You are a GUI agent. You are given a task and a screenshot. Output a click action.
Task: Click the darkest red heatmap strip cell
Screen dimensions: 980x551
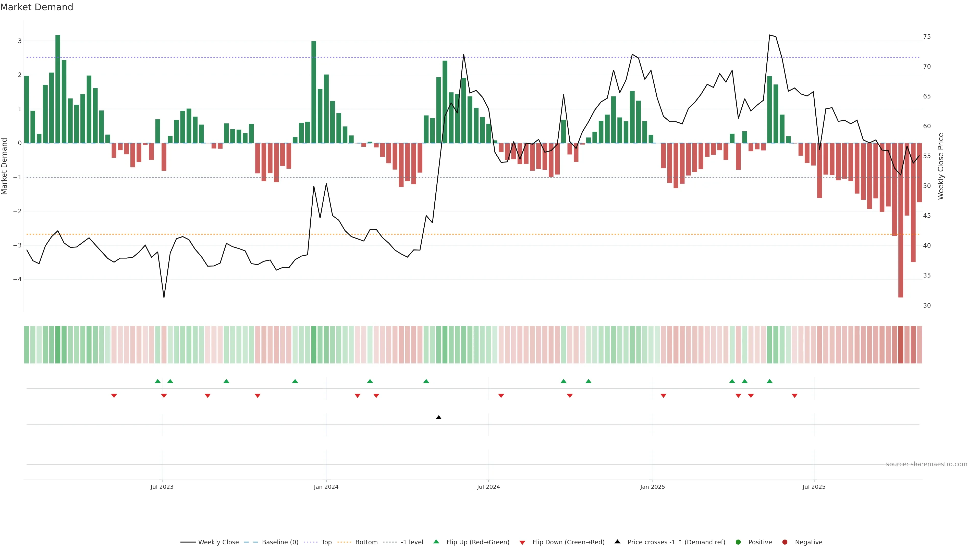click(900, 345)
